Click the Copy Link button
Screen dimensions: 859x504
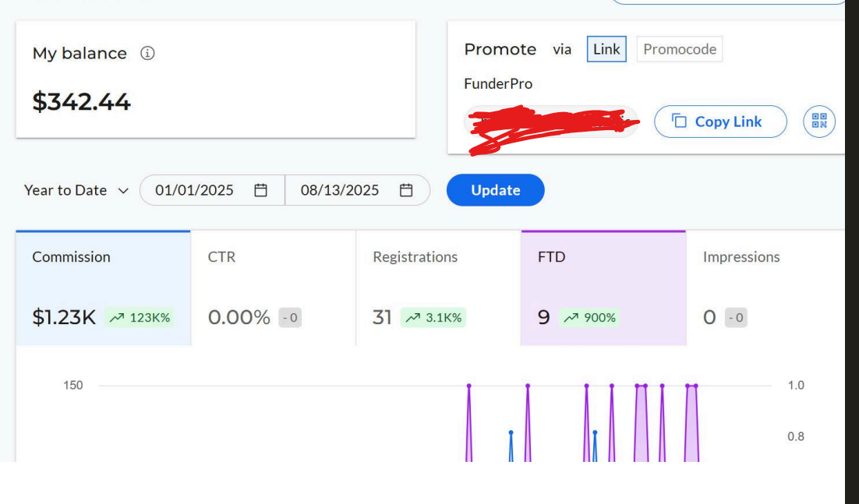pyautogui.click(x=719, y=122)
